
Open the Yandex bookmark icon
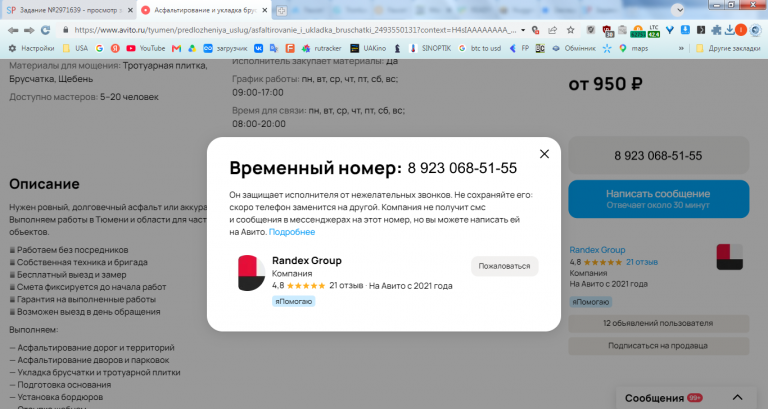(x=115, y=48)
